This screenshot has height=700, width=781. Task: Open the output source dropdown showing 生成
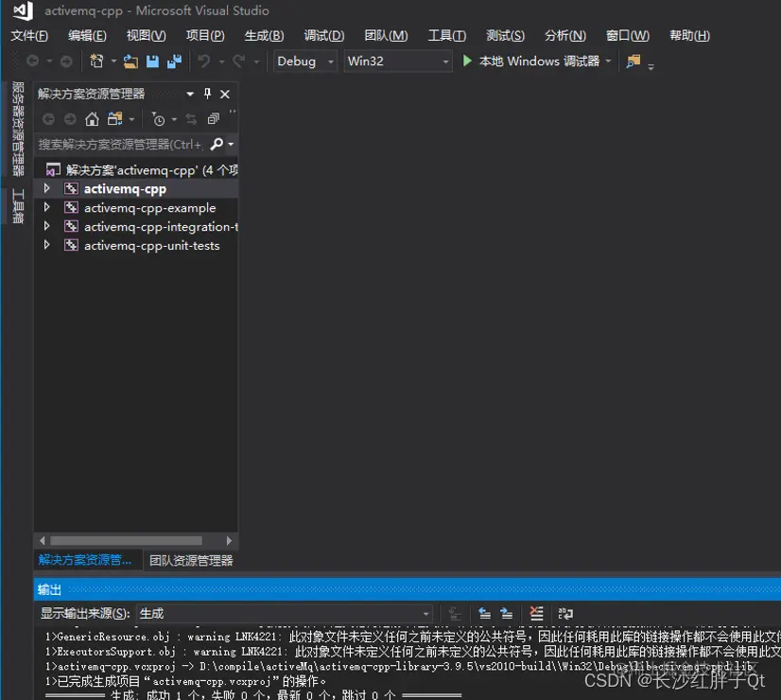pos(285,613)
